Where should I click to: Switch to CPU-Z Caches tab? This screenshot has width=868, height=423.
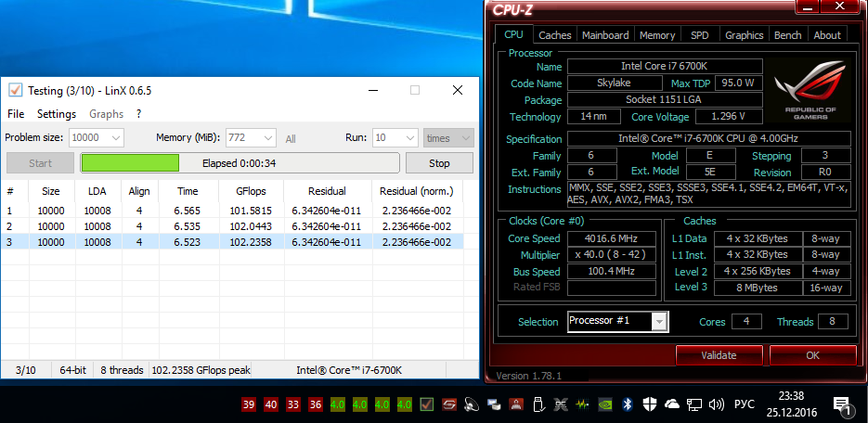pyautogui.click(x=554, y=35)
